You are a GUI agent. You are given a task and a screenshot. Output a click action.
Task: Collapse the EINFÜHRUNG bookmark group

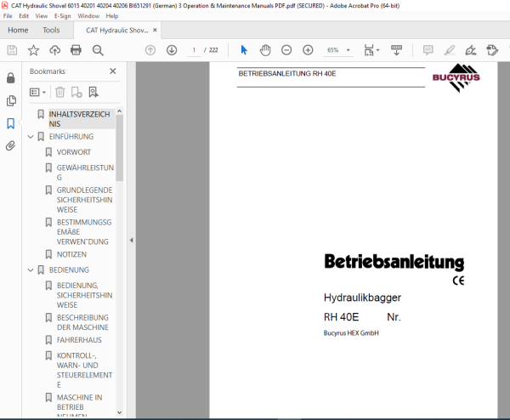(x=31, y=137)
